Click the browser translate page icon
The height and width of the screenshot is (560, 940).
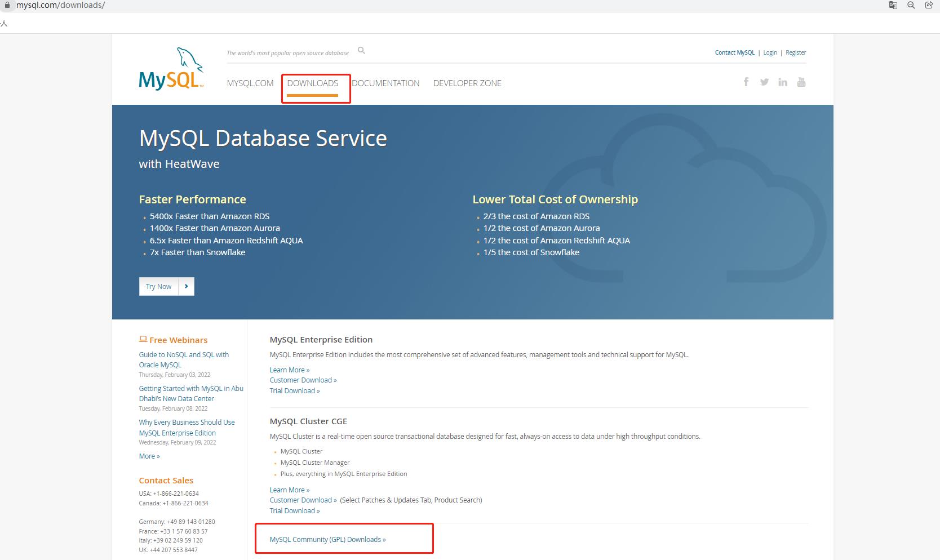893,5
